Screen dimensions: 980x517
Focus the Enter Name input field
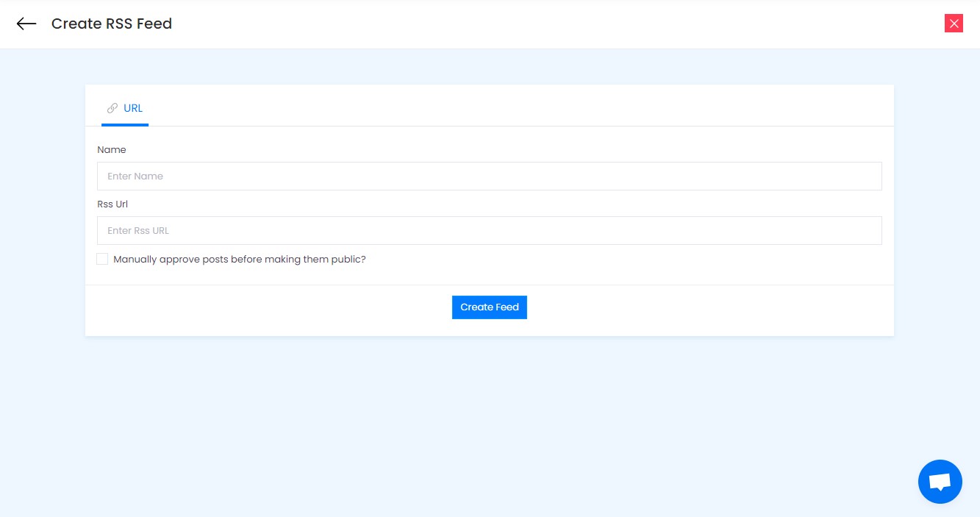[490, 177]
